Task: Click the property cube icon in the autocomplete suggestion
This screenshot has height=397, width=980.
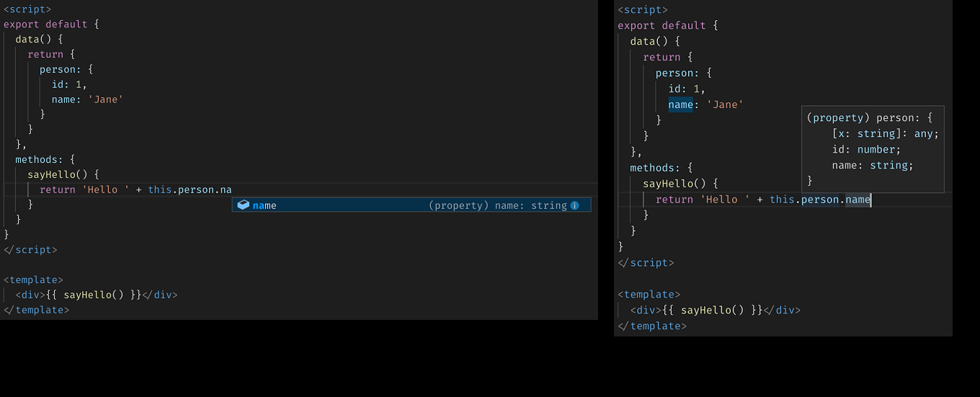Action: point(244,205)
